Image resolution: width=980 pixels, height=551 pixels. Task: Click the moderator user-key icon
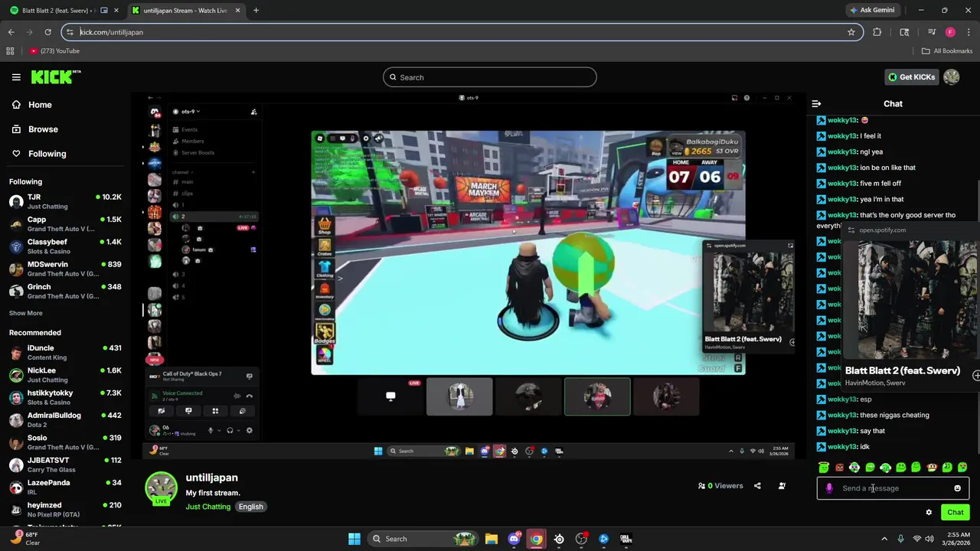pyautogui.click(x=782, y=486)
